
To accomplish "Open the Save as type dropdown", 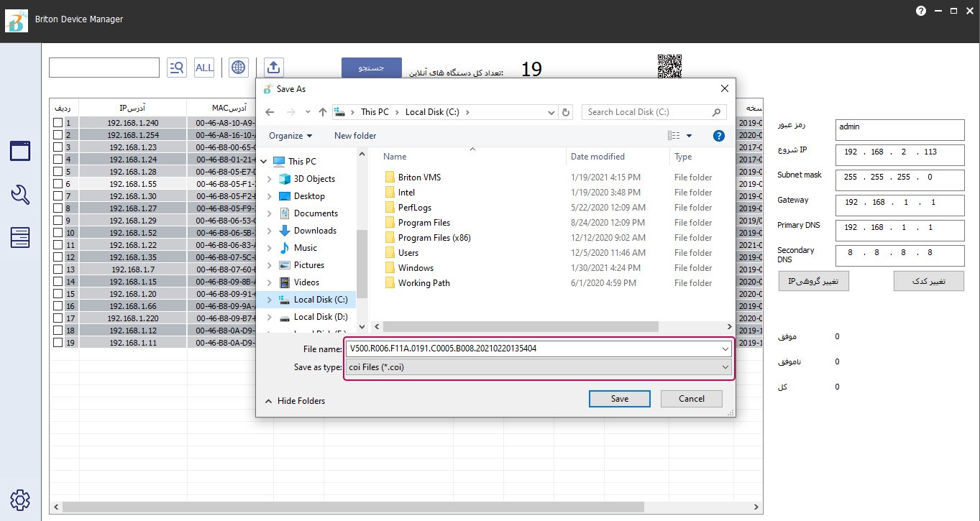I will [x=538, y=367].
